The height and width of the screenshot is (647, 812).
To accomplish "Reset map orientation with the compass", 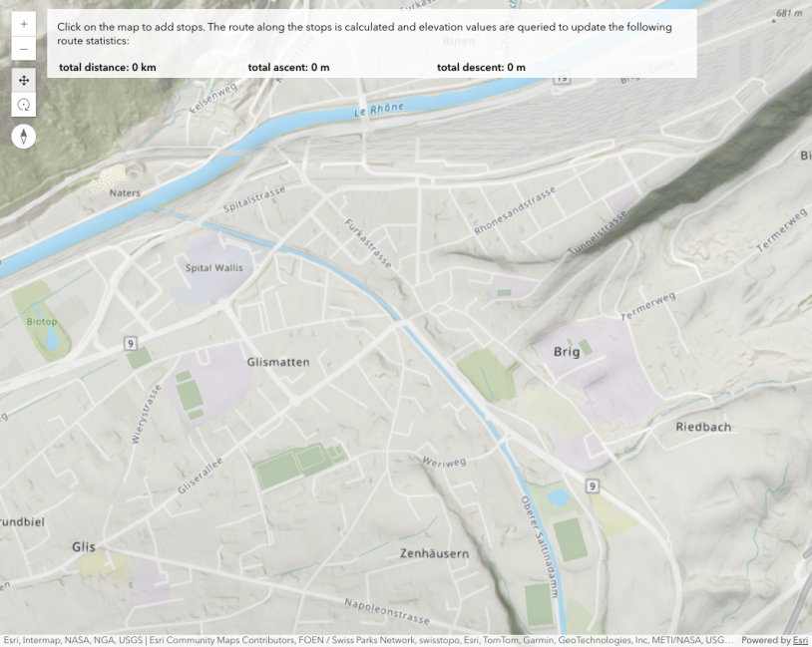I will 24,137.
